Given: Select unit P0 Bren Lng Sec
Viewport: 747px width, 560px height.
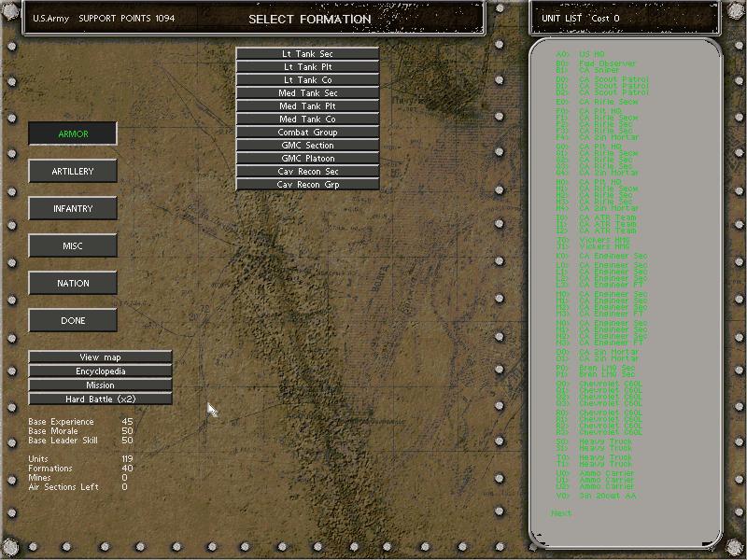Looking at the screenshot, I should (x=595, y=368).
